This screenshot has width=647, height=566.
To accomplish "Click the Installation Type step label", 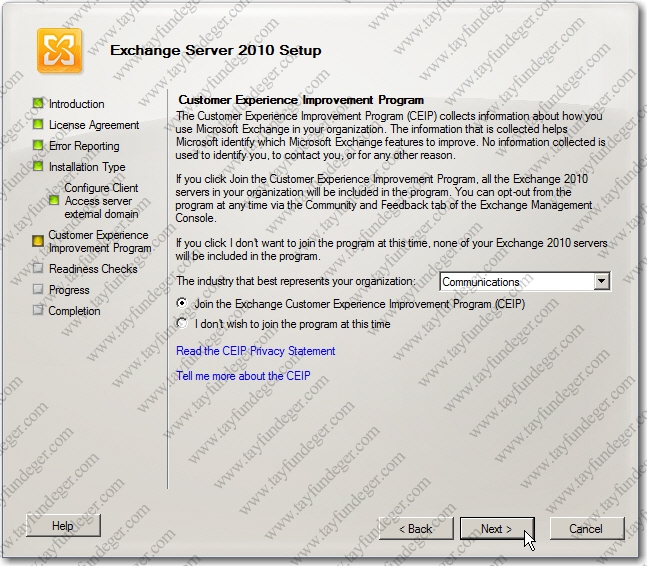I will [87, 167].
